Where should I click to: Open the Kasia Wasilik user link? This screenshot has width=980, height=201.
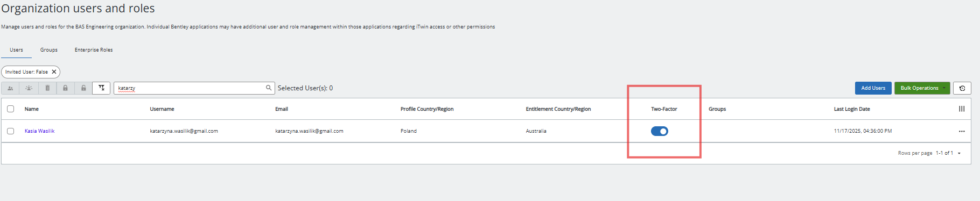pyautogui.click(x=39, y=131)
